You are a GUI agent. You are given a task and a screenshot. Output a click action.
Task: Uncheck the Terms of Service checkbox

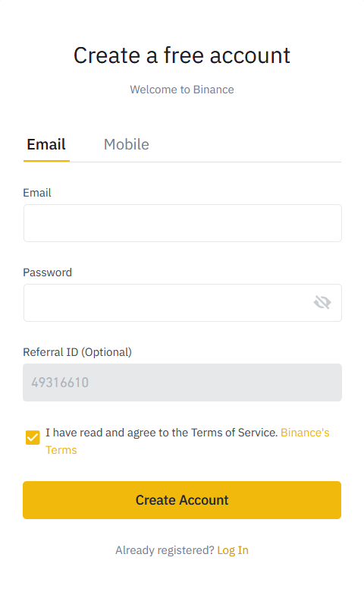pos(33,437)
